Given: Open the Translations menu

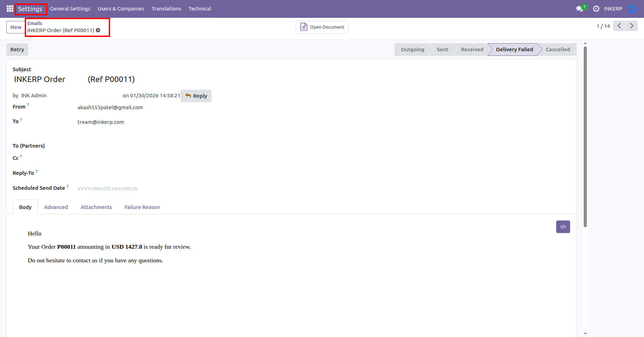Looking at the screenshot, I should coord(166,9).
